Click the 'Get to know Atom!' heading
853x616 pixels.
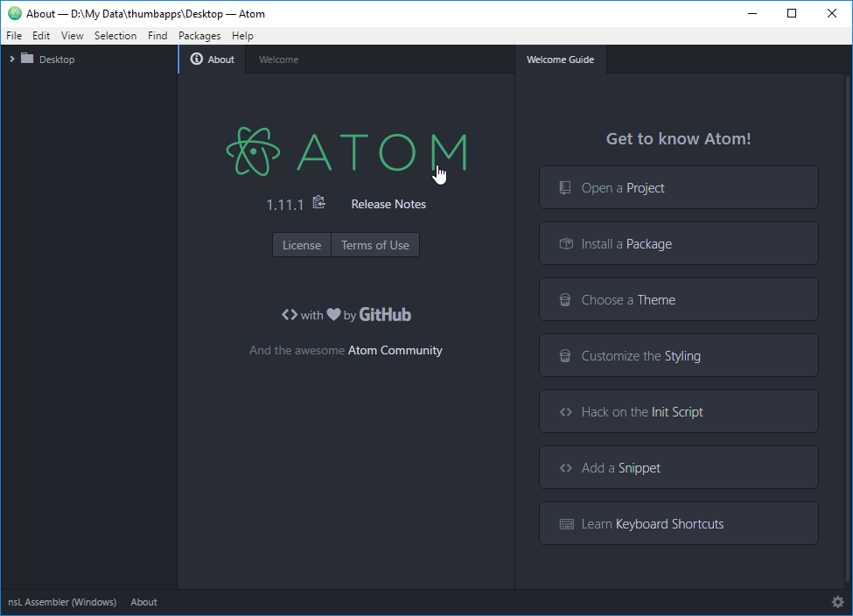(x=678, y=139)
